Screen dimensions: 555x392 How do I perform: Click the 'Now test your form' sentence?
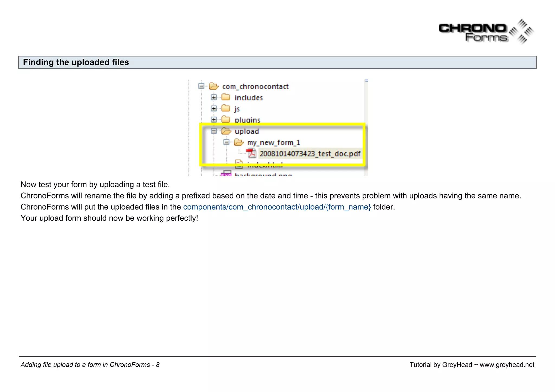coord(95,185)
